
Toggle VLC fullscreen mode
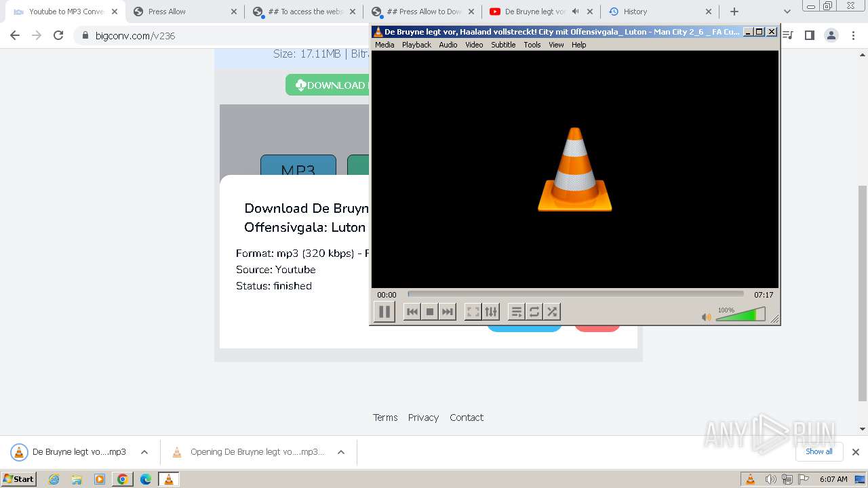(473, 312)
